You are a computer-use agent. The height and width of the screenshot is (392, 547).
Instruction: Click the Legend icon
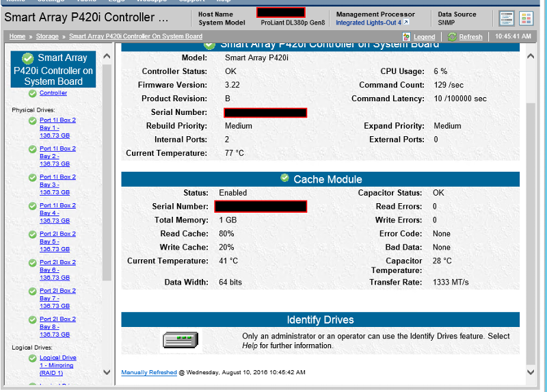[406, 37]
